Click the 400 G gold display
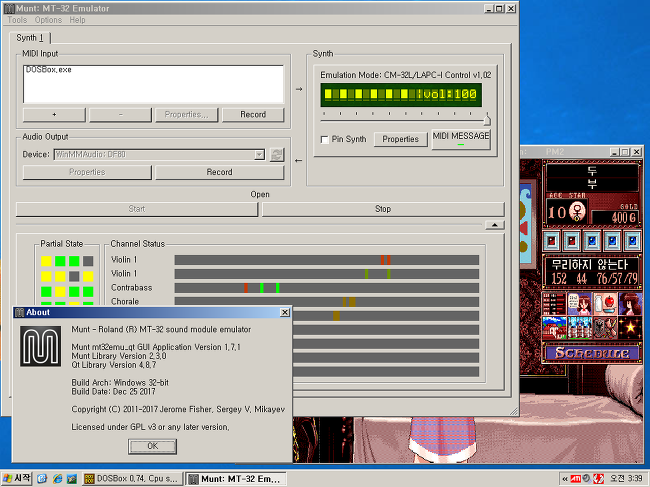The image size is (650, 487). tap(615, 217)
